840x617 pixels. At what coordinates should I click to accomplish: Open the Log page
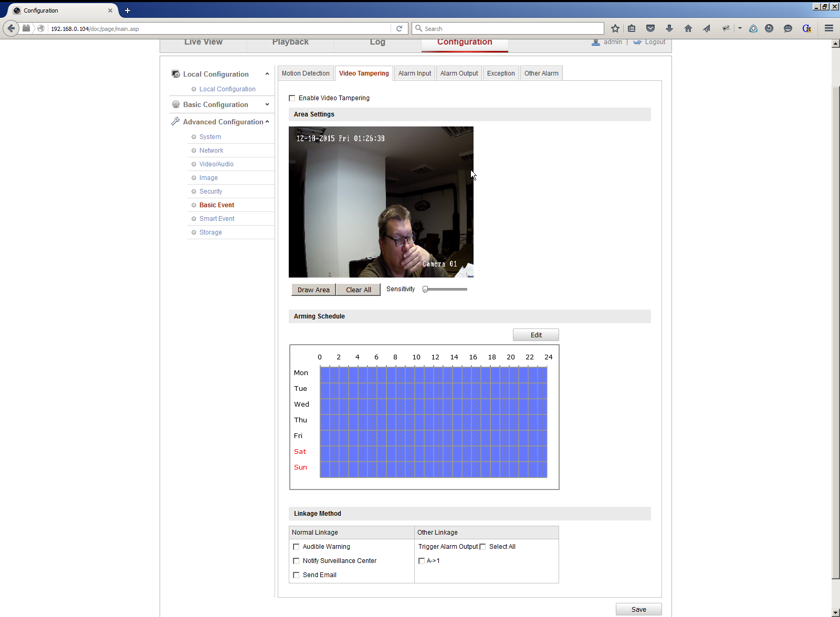click(377, 43)
